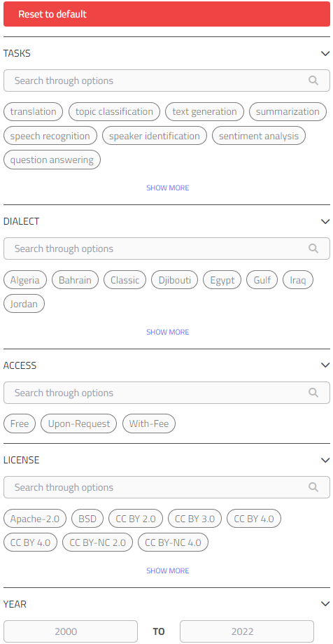Click the magnifier icon in Dialect search
The width and height of the screenshot is (333, 644).
pos(313,248)
